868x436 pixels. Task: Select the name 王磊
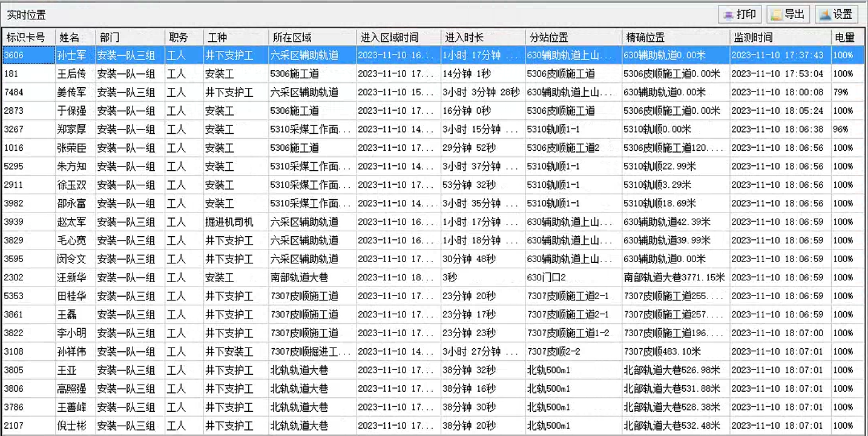pos(67,315)
